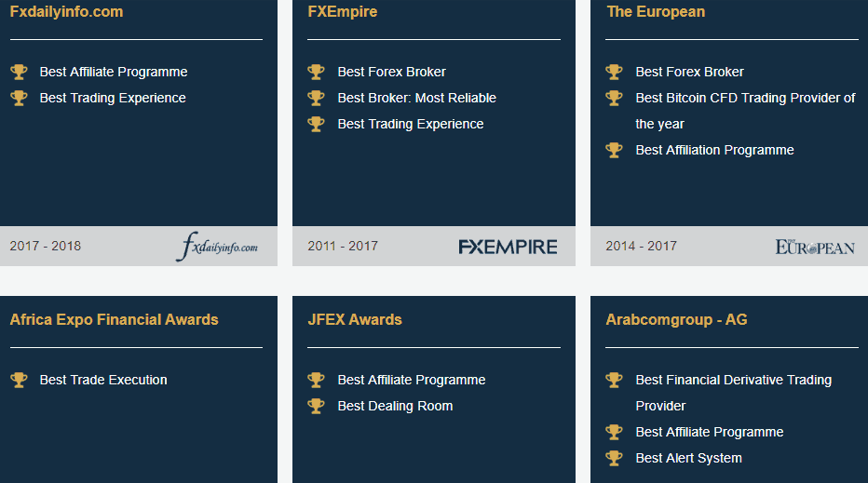Click Best Financial Derivative Trading Provider text
This screenshot has width=868, height=483.
point(734,393)
